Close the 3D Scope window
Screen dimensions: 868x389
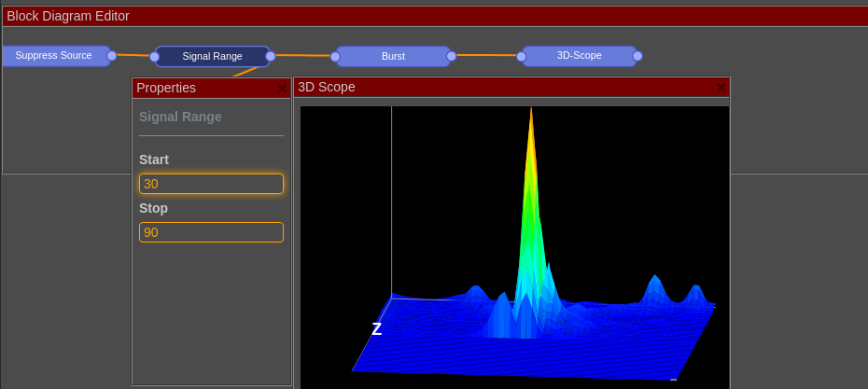point(721,88)
